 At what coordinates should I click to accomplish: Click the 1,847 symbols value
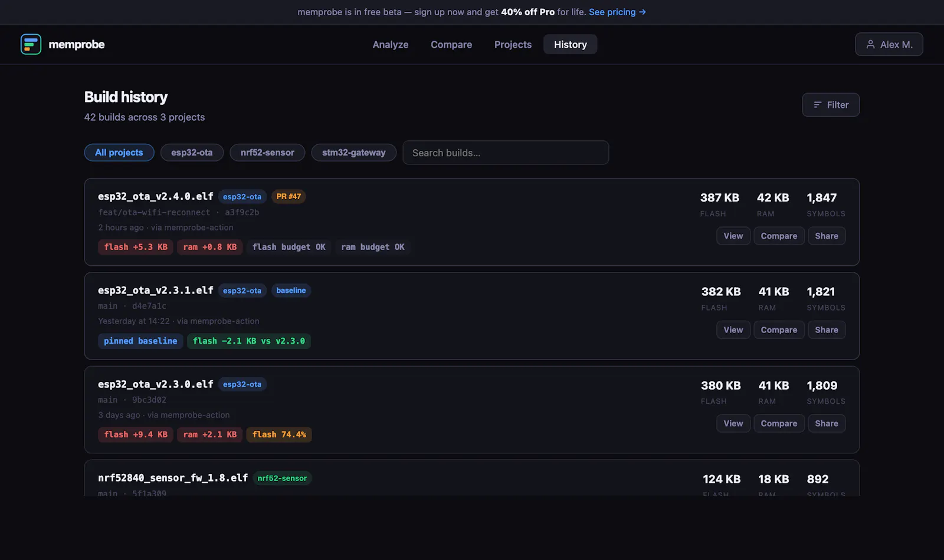click(x=821, y=197)
